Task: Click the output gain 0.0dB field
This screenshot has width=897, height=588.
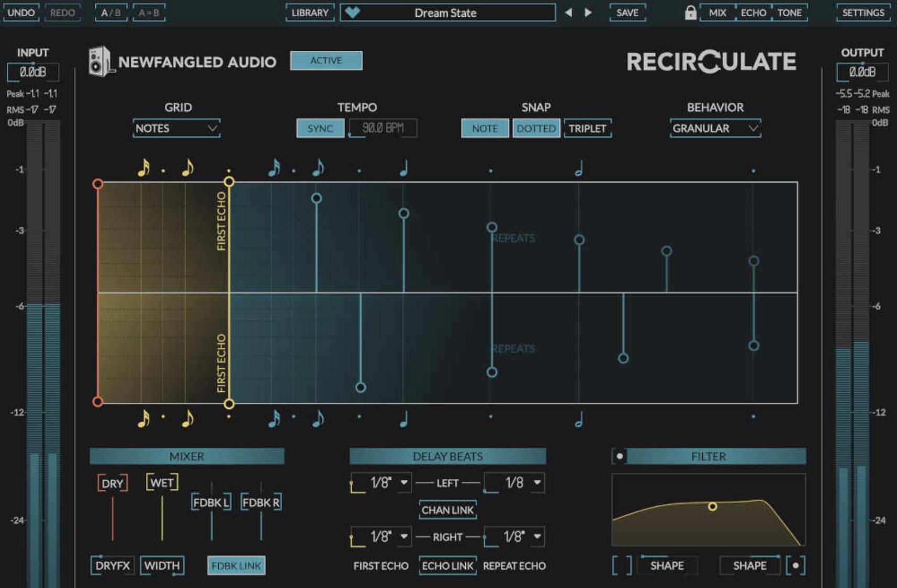Action: tap(862, 72)
